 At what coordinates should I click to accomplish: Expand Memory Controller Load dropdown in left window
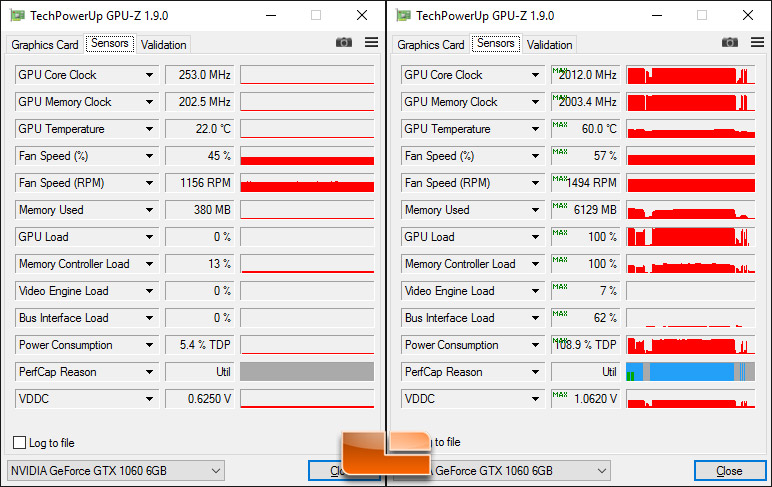(x=149, y=264)
